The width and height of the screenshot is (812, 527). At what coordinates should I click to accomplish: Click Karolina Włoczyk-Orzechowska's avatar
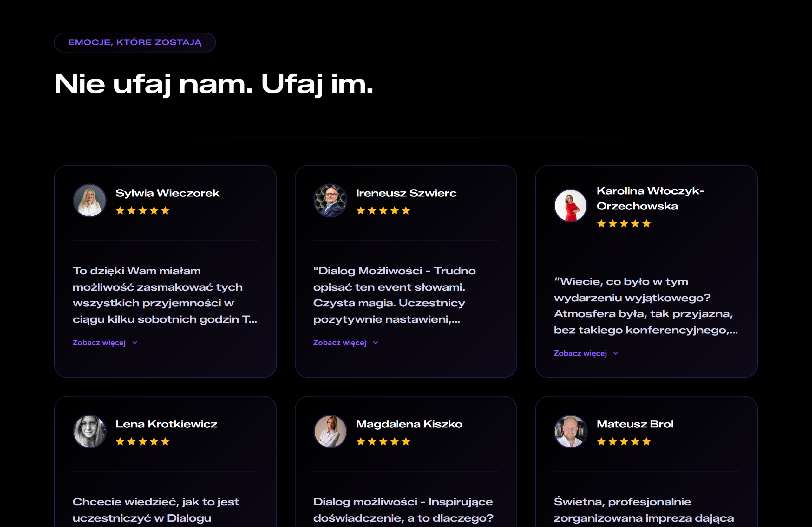[x=570, y=206]
